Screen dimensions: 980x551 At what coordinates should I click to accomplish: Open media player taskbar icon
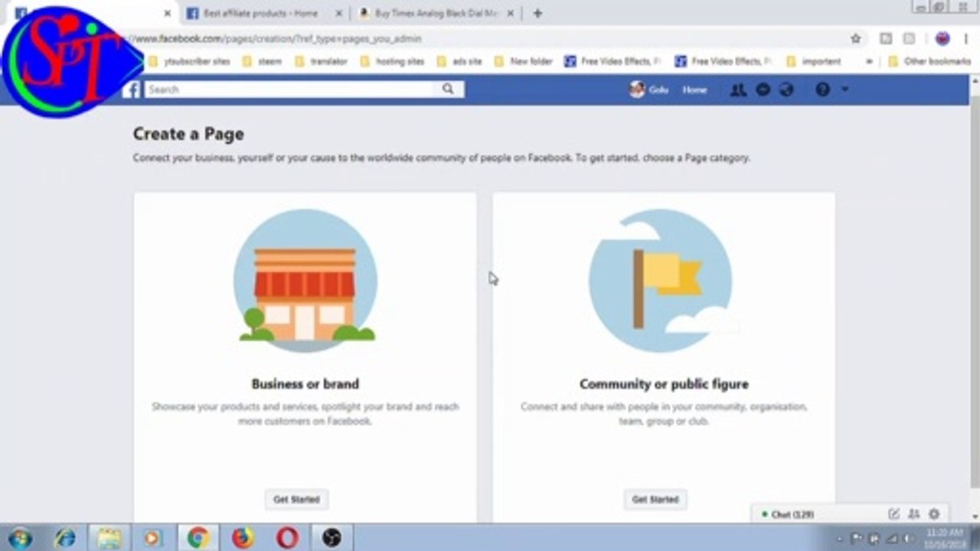point(152,538)
